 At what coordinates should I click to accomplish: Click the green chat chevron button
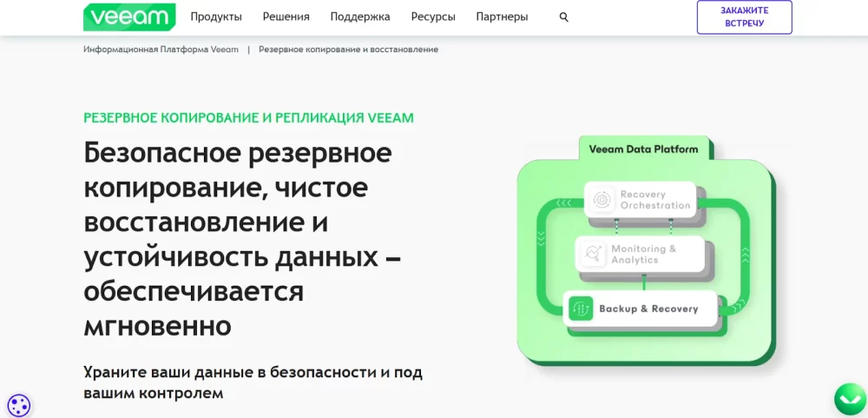tap(851, 400)
